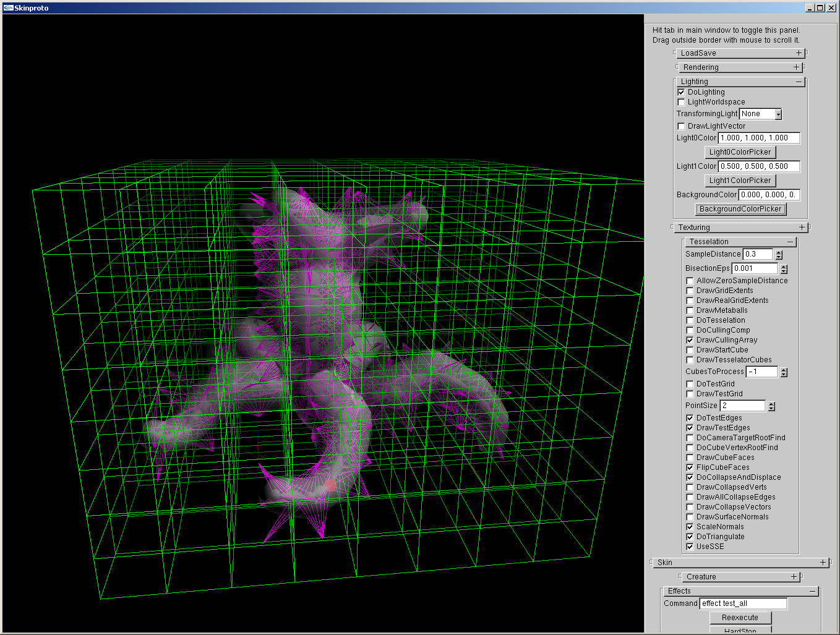Collapse the Lighting rollout minus icon
Screen dimensions: 840x635
click(x=799, y=82)
